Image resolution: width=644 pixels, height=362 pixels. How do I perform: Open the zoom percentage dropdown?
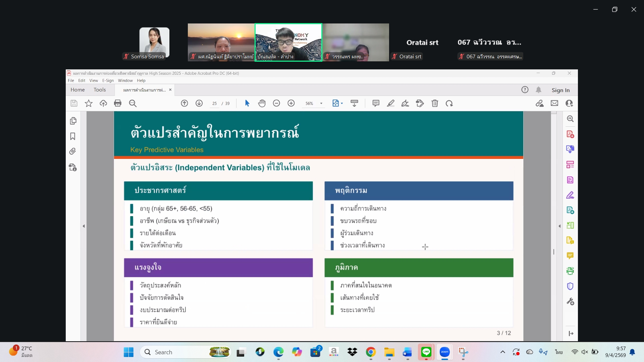pyautogui.click(x=321, y=103)
